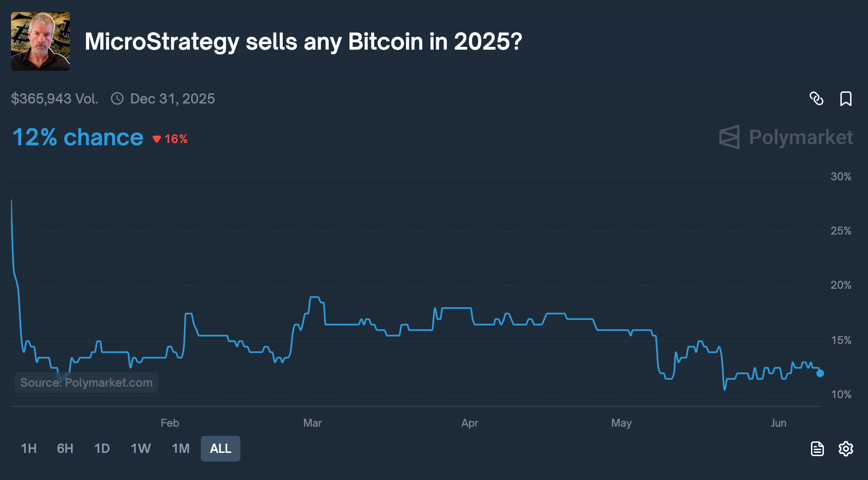Open the market rules document icon
This screenshot has width=868, height=480.
pyautogui.click(x=818, y=449)
